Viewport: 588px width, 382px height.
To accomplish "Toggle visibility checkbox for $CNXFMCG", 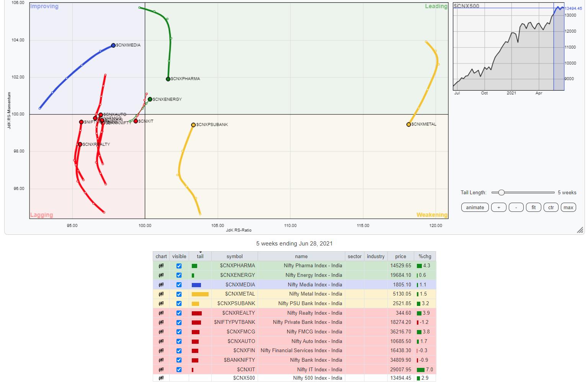I will pyautogui.click(x=179, y=332).
